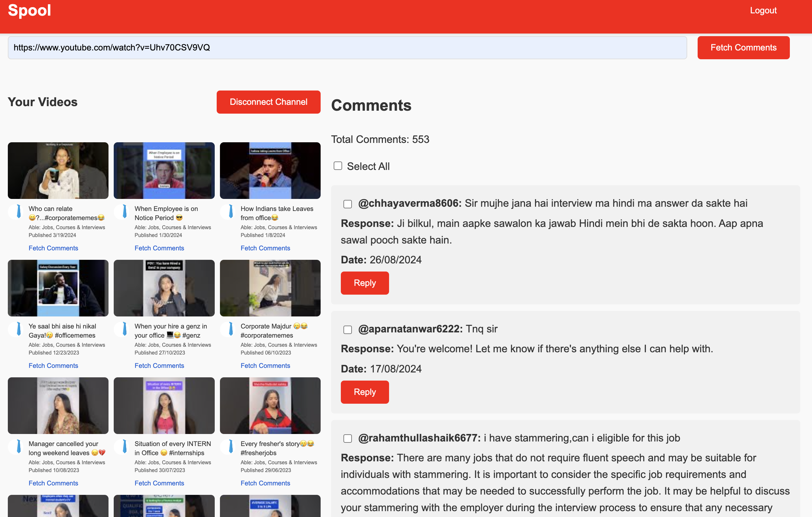
Task: Click the Spool logo in the header
Action: pos(29,10)
